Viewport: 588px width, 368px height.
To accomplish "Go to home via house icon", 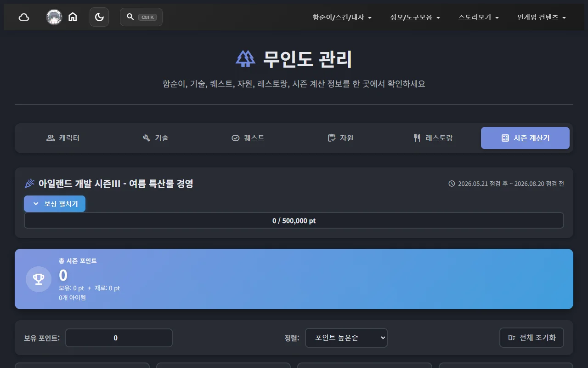I will coord(73,17).
